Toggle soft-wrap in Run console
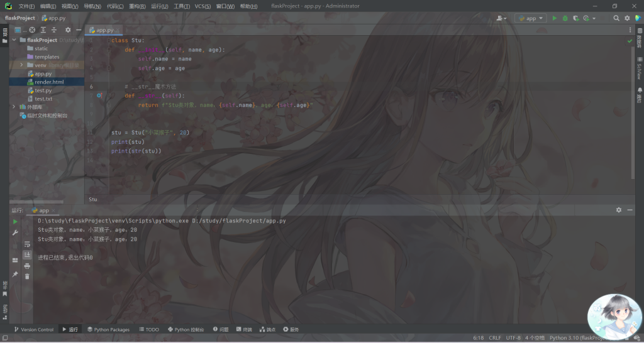 click(x=27, y=244)
